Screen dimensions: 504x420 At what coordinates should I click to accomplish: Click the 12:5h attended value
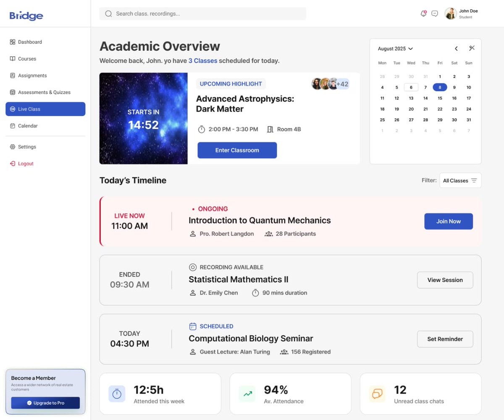tap(149, 390)
